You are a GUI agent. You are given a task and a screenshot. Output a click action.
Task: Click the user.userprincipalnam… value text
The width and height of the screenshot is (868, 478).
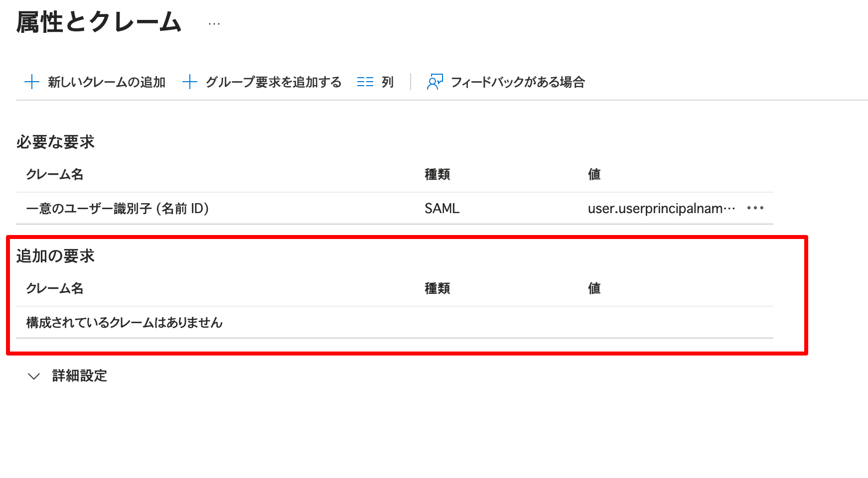click(661, 208)
